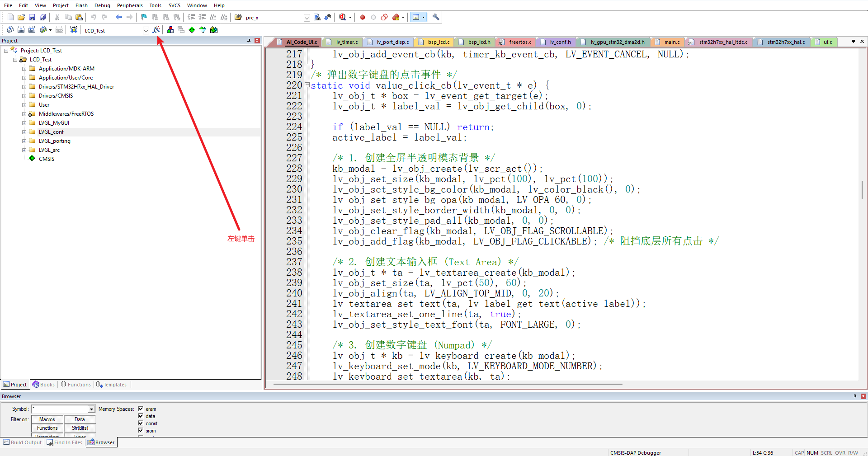The height and width of the screenshot is (456, 868).
Task: Toggle the data memory space checkbox
Action: [x=141, y=416]
